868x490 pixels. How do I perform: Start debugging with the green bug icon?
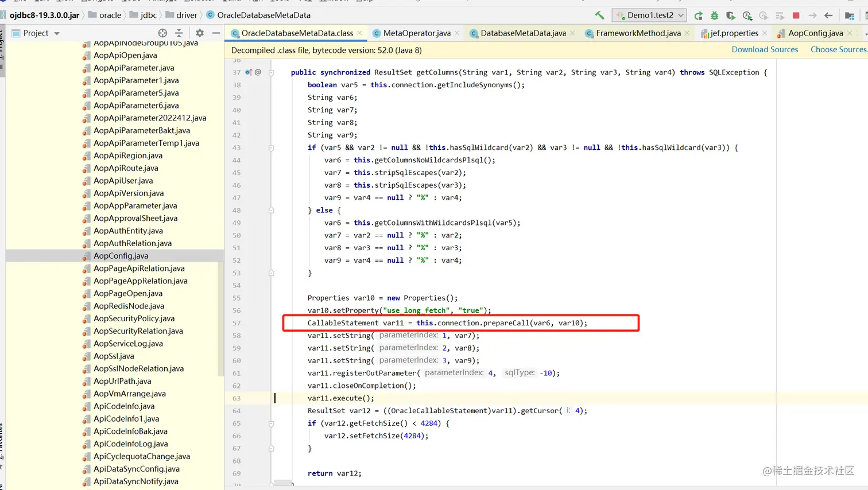coord(714,15)
